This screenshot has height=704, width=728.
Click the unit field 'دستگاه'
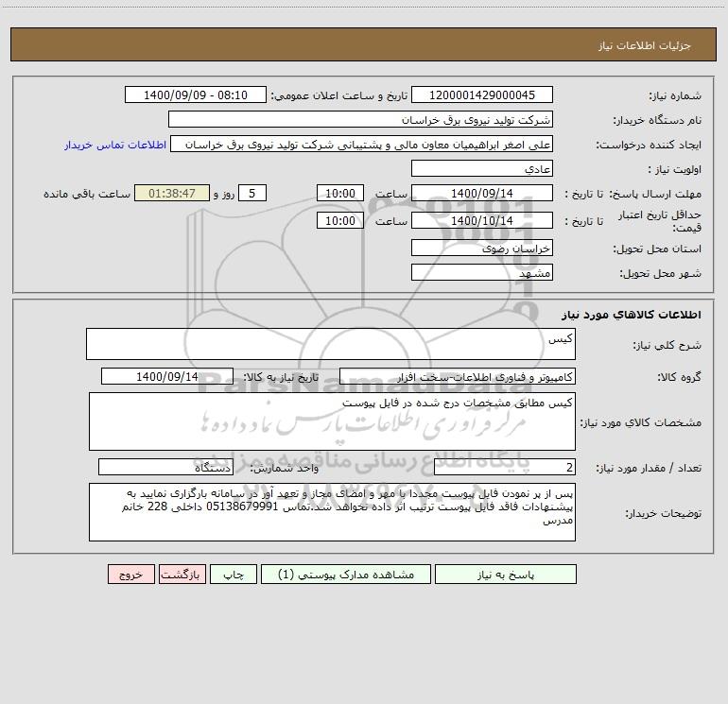165,468
